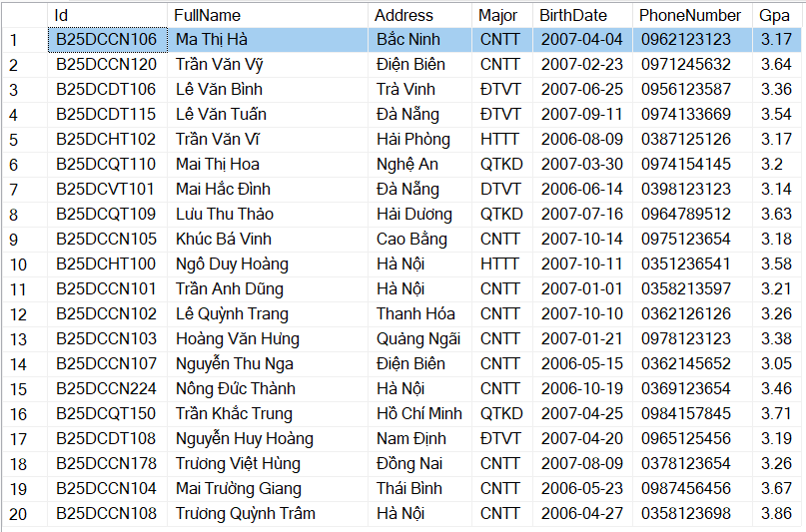Click row header number 10
The height and width of the screenshot is (532, 806).
point(24,265)
